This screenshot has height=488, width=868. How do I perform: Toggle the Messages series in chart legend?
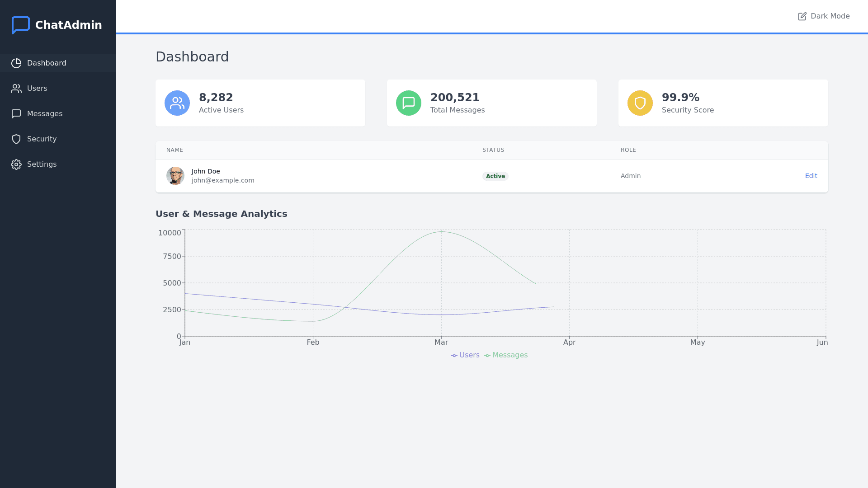tap(506, 355)
